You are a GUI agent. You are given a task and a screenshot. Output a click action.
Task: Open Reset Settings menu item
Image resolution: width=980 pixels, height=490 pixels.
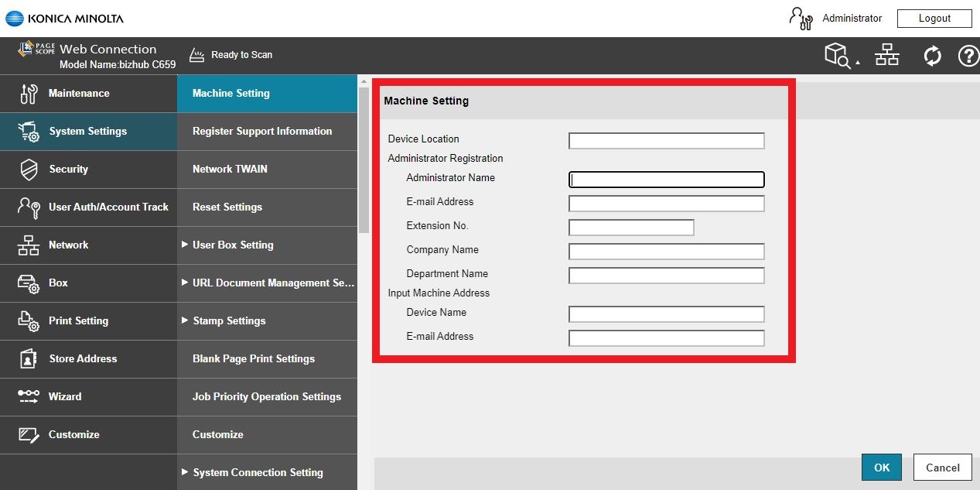click(227, 207)
